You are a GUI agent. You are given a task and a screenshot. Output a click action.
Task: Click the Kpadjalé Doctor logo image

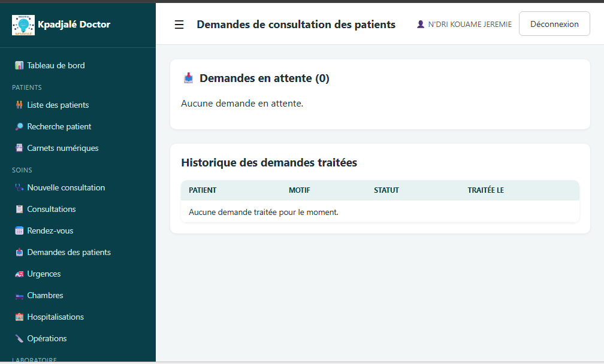pos(23,25)
